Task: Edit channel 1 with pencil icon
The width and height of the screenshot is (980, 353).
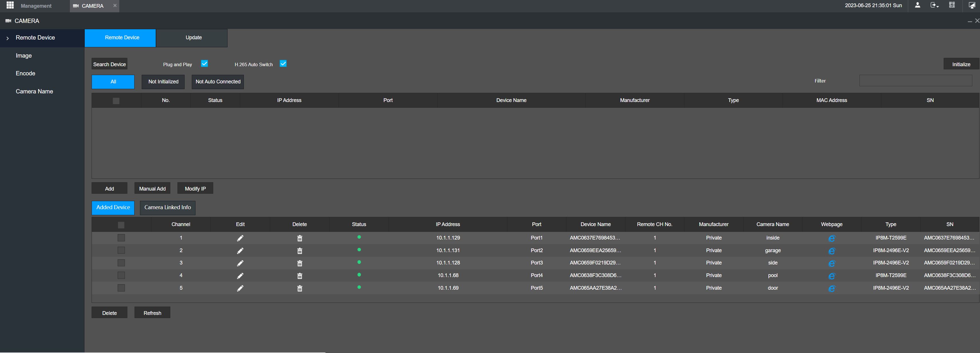Action: point(240,238)
